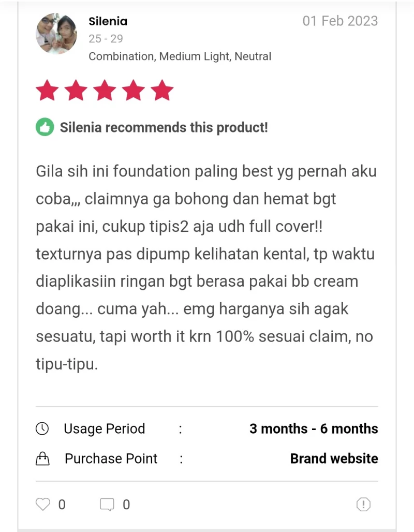Image resolution: width=414 pixels, height=532 pixels.
Task: Click the shopping bag Purchase Point icon
Action: (x=42, y=459)
